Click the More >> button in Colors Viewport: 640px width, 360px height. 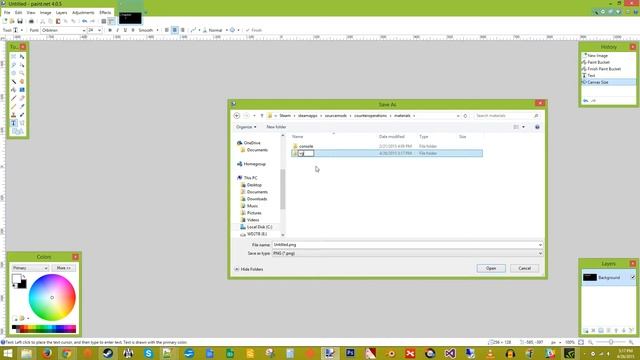click(64, 268)
